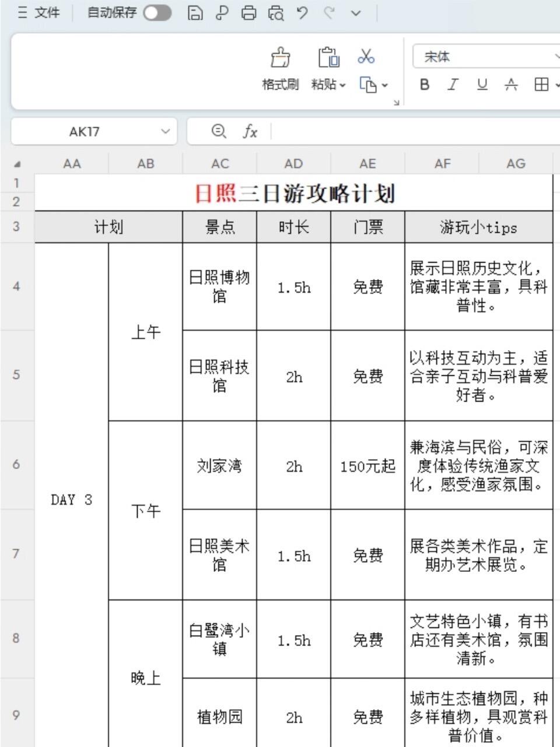This screenshot has width=560, height=747.
Task: Select the 格式刷 format painter
Action: point(281,69)
